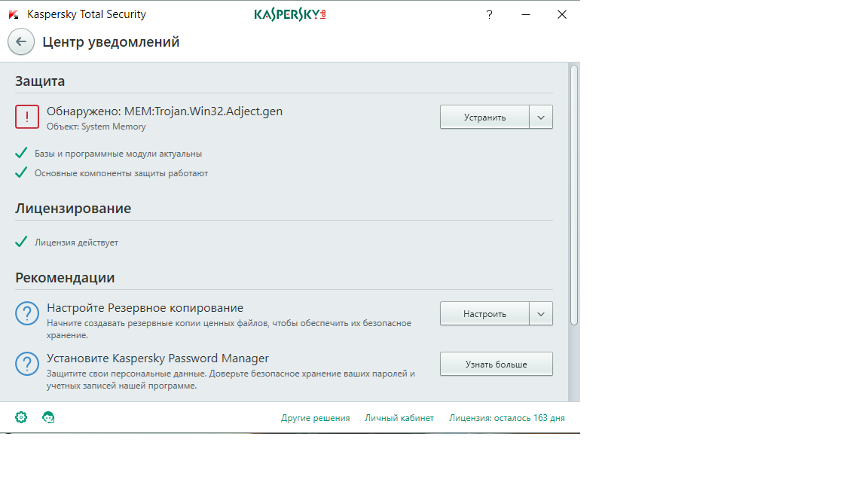Screen dimensions: 868x488
Task: Click checkmark beside Основные компоненты защиты
Action: (x=21, y=172)
